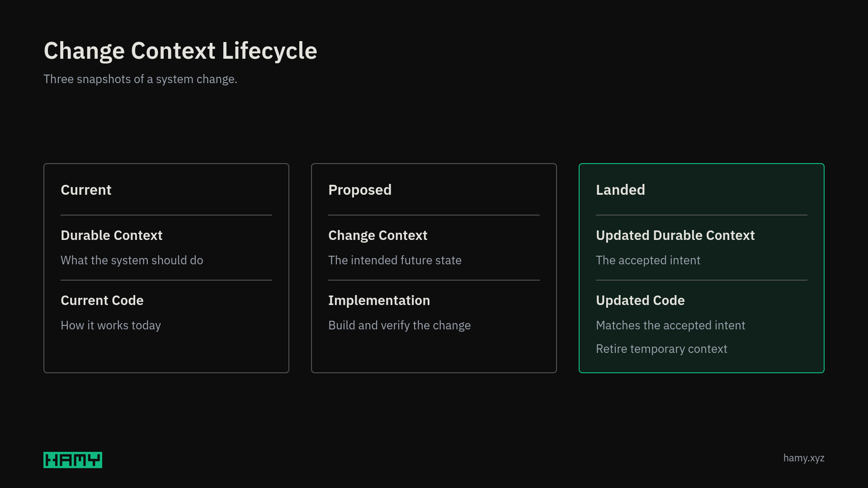Viewport: 868px width, 488px height.
Task: Click "The intended future state"
Action: [395, 260]
